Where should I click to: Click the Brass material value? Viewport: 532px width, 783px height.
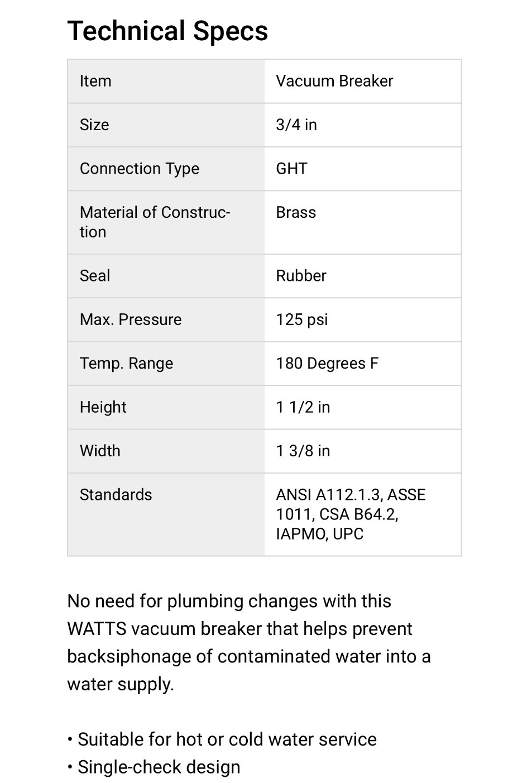296,212
